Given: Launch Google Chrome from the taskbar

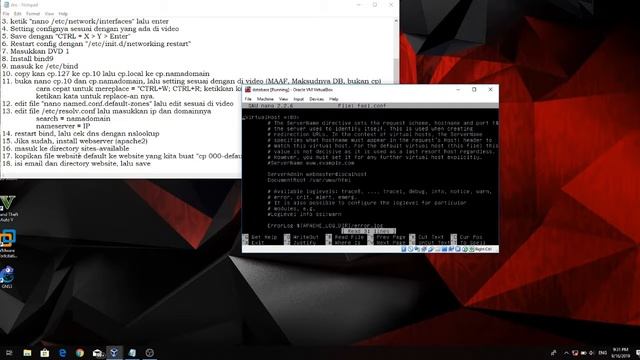Looking at the screenshot, I should click(x=80, y=353).
